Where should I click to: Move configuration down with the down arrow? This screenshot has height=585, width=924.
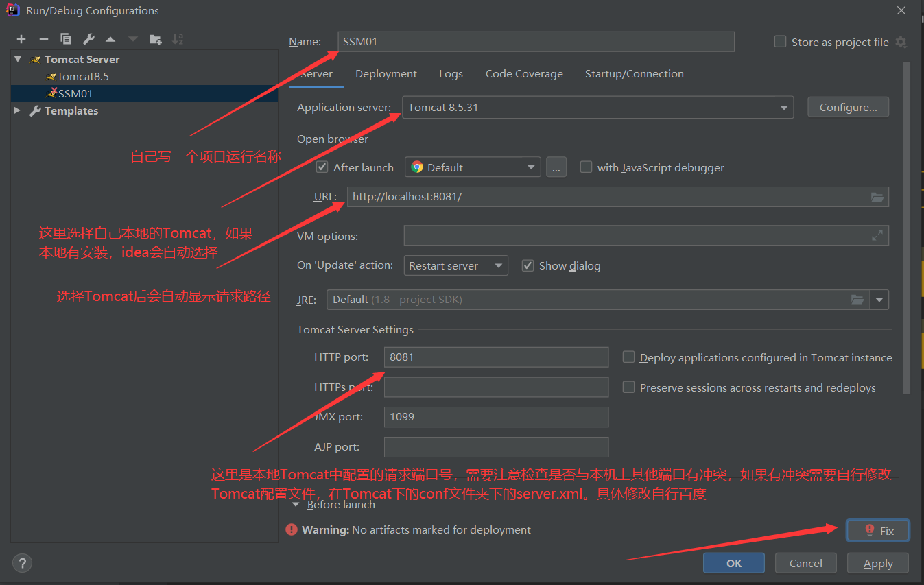coord(133,39)
